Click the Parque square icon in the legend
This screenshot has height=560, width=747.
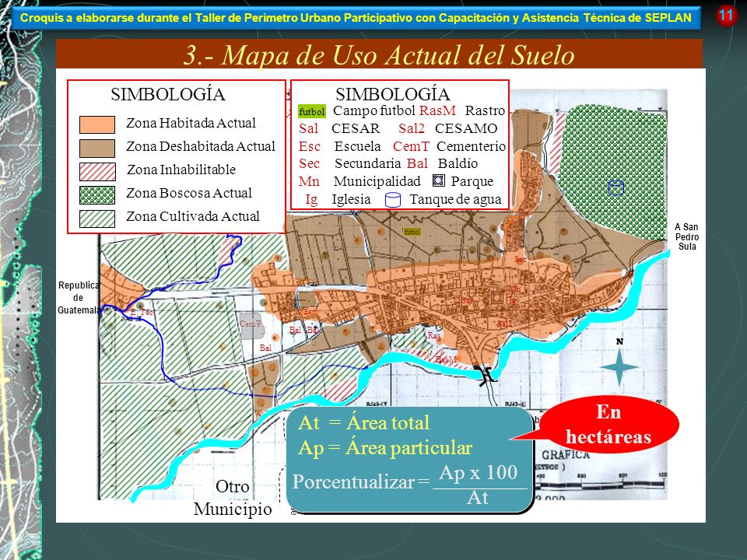[x=438, y=180]
